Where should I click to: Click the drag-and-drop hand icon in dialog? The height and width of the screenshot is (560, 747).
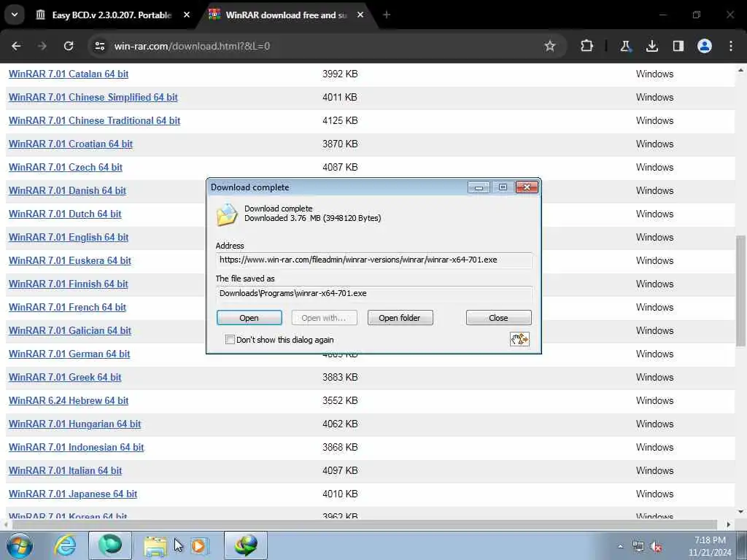(x=519, y=339)
